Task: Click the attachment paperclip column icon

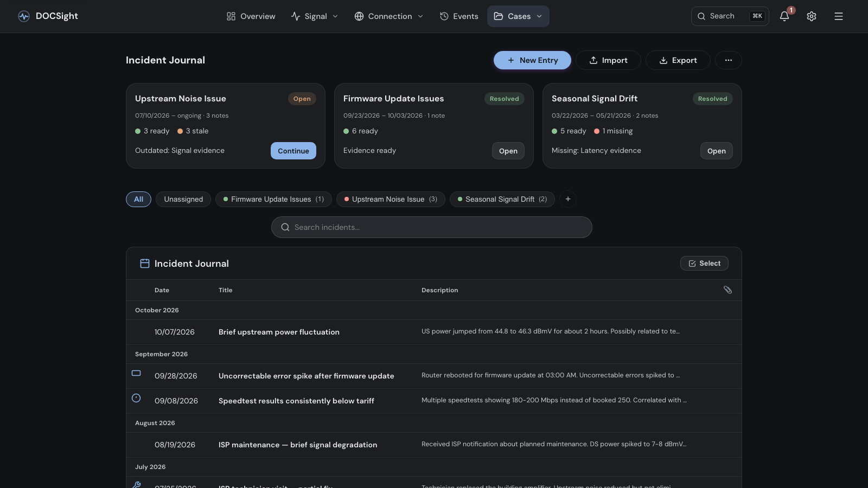Action: click(728, 290)
